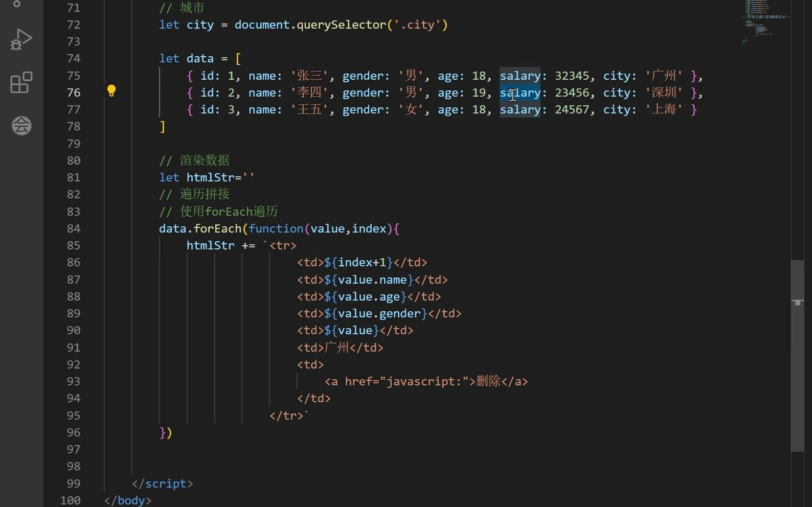Image resolution: width=812 pixels, height=507 pixels.
Task: Click '${value}' on line 90
Action: coord(352,330)
